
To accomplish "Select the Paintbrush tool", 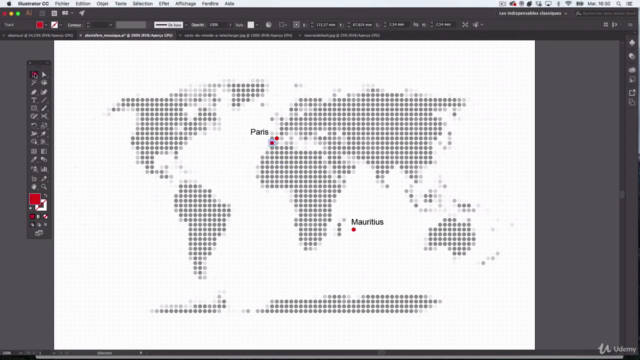I will tap(44, 109).
